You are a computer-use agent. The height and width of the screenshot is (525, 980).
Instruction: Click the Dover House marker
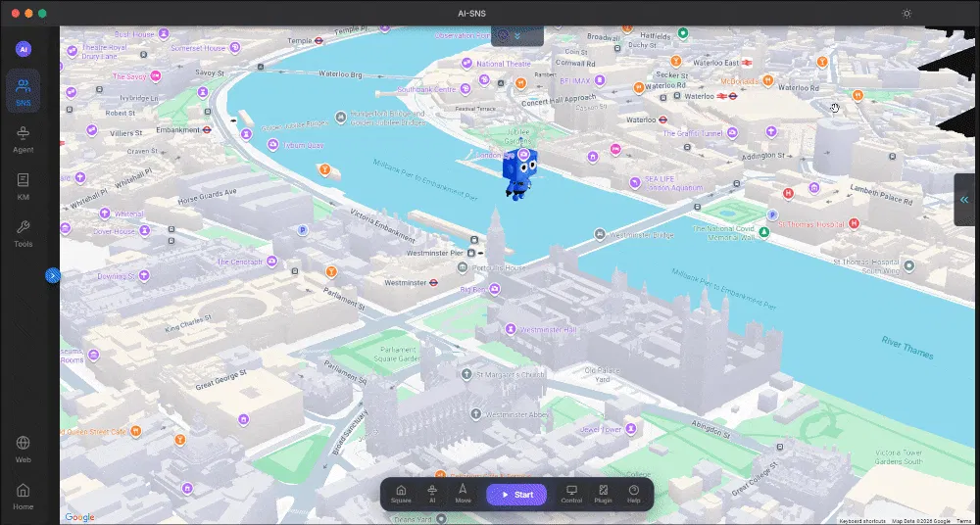pyautogui.click(x=144, y=230)
